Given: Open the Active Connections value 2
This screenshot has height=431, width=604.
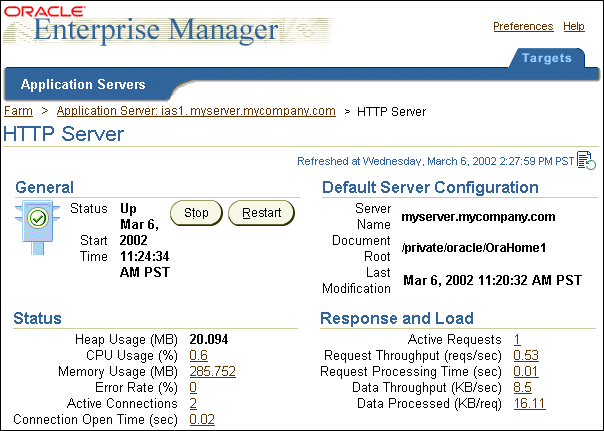Looking at the screenshot, I should (193, 403).
